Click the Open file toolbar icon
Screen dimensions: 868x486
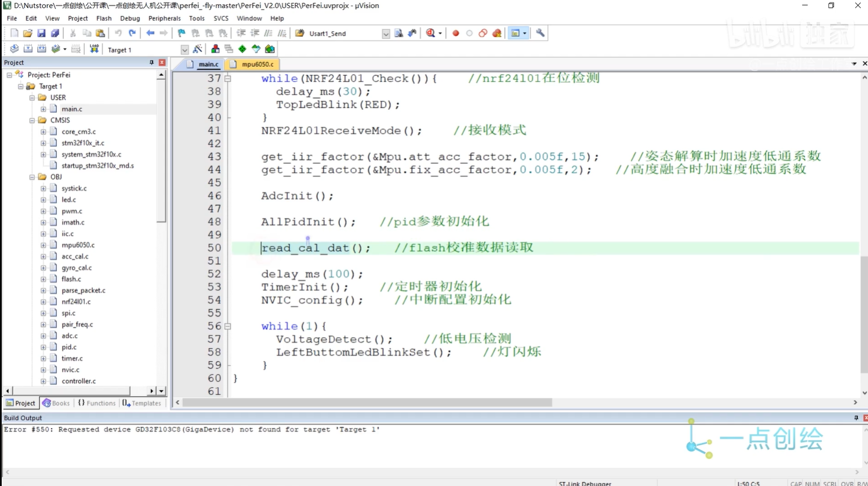pos(28,33)
